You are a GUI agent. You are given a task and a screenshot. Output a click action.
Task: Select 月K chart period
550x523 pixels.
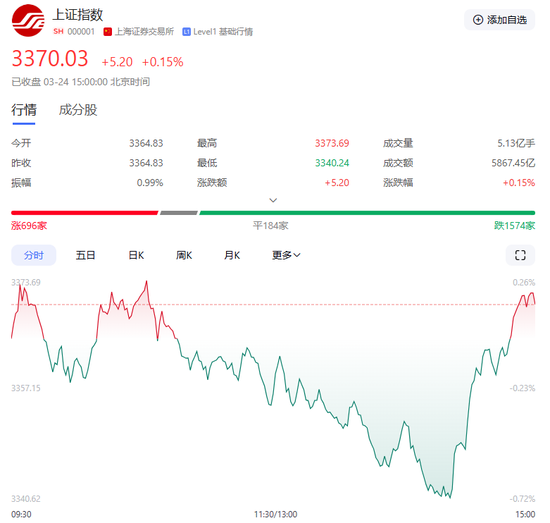point(232,255)
